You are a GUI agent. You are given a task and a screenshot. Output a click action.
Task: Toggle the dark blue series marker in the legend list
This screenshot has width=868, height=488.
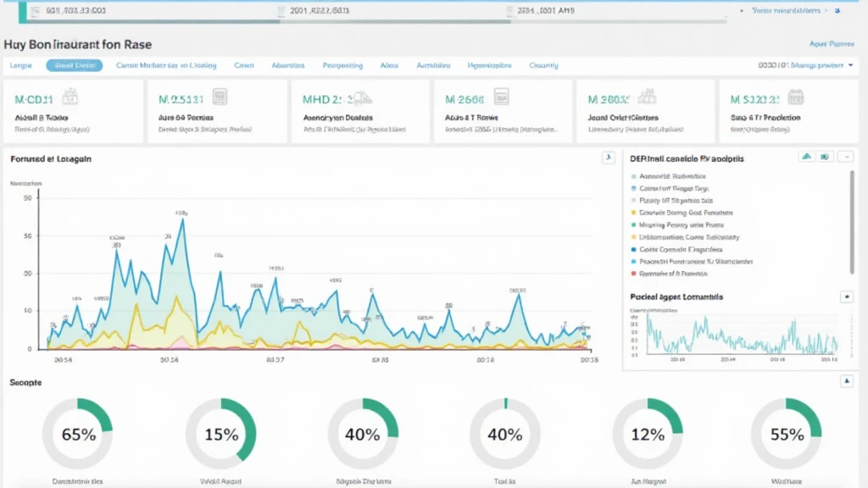[633, 250]
